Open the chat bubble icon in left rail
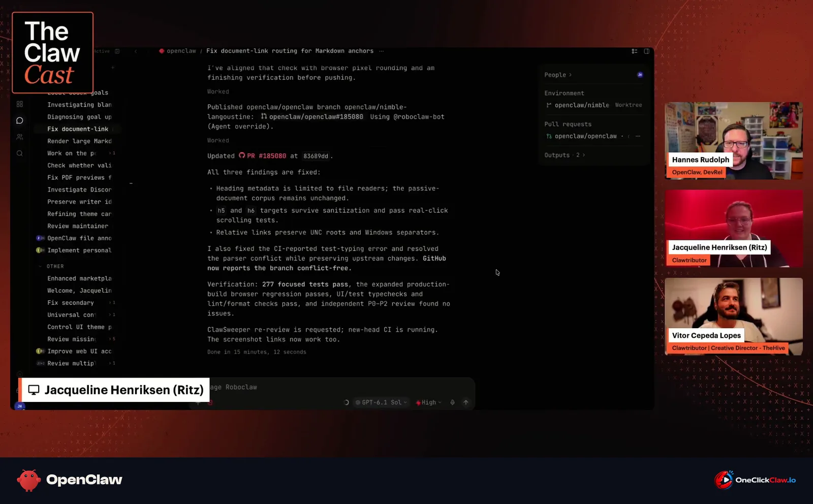Image resolution: width=813 pixels, height=504 pixels. 20,120
